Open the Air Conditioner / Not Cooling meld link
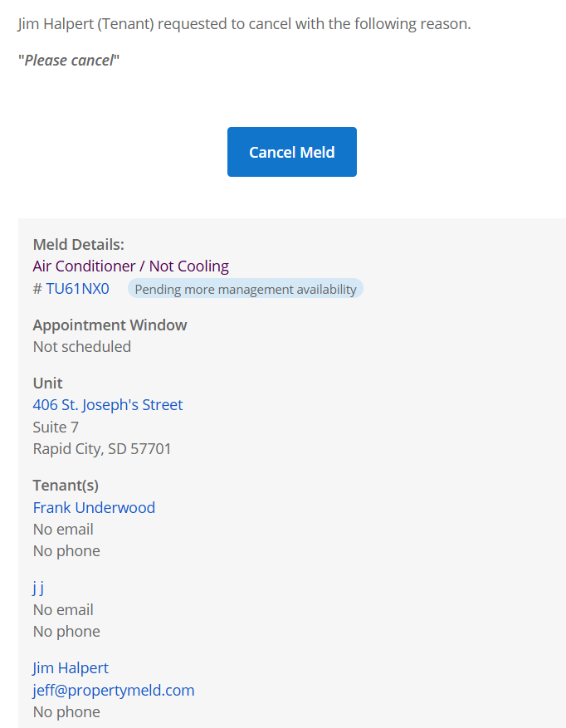Screen dimensions: 566x728 point(130,266)
